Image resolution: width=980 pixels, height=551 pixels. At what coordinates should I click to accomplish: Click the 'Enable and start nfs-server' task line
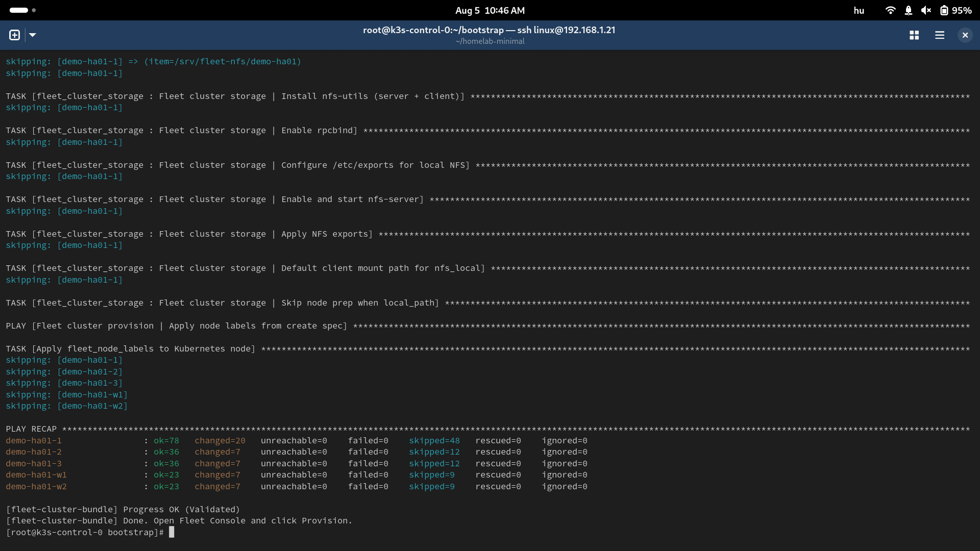488,199
